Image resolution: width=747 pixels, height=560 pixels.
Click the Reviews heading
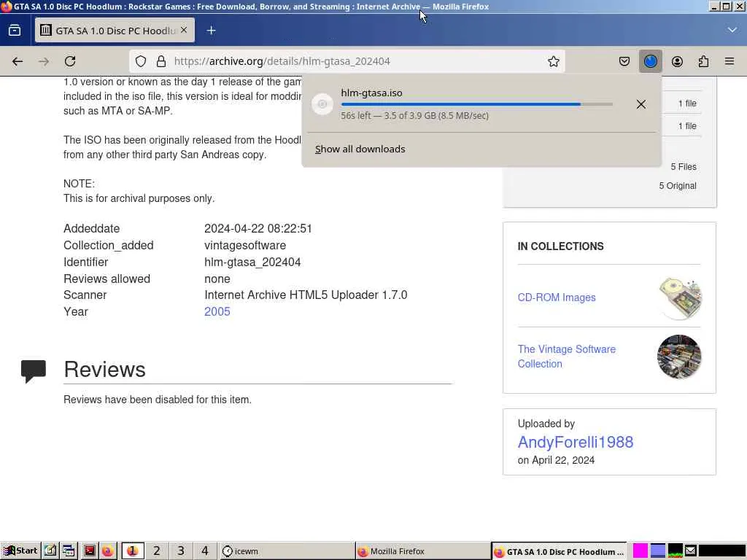(x=105, y=370)
